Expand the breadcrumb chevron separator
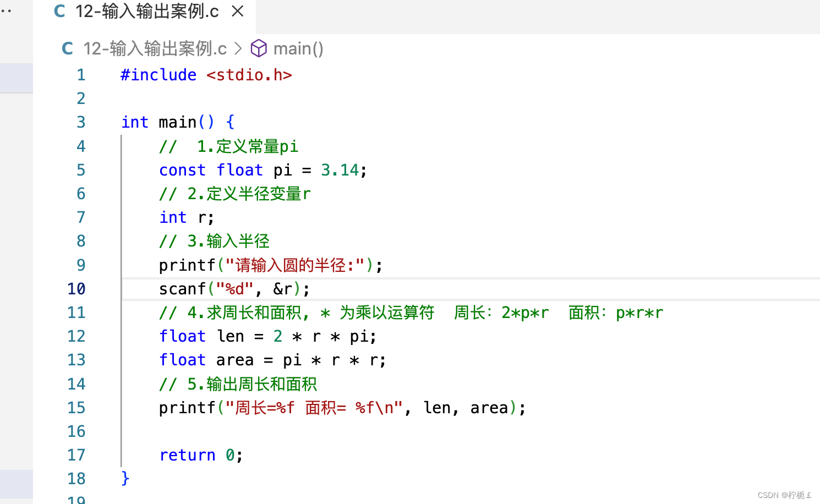The width and height of the screenshot is (820, 504). [x=238, y=48]
